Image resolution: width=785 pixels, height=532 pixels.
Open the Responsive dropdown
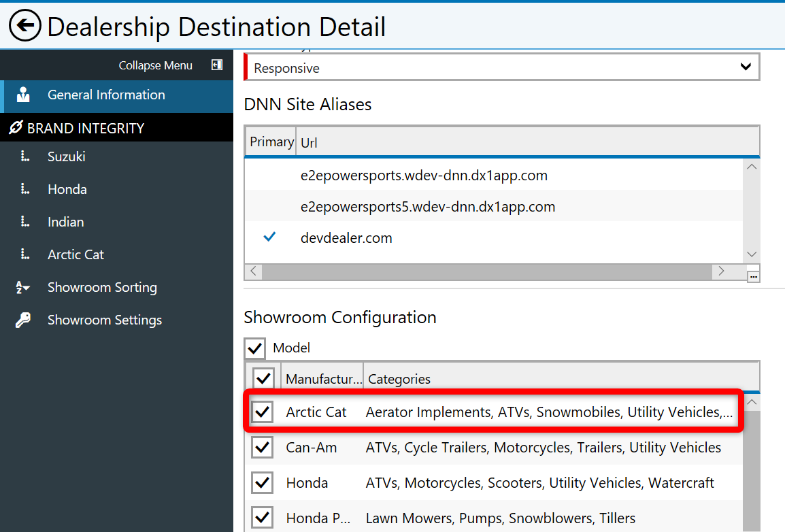[501, 67]
